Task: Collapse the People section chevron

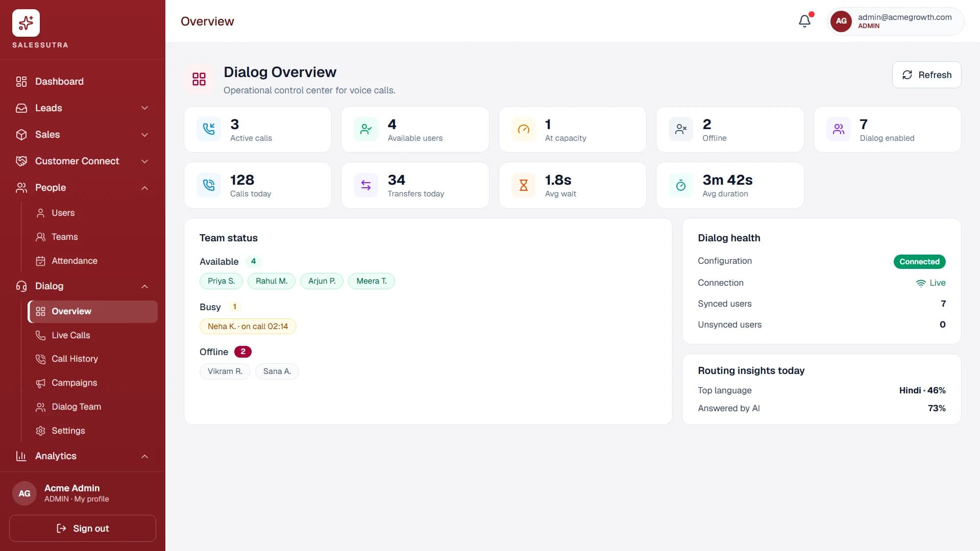Action: coord(145,188)
